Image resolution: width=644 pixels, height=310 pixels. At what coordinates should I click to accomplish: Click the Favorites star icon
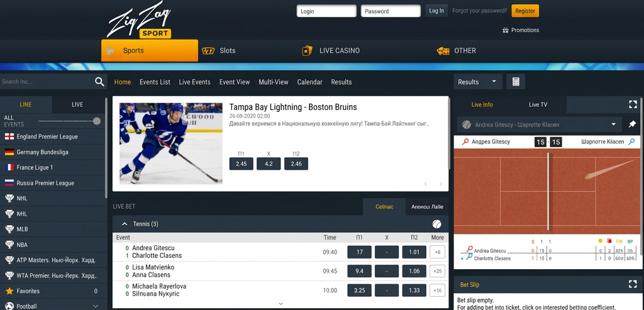tap(9, 291)
